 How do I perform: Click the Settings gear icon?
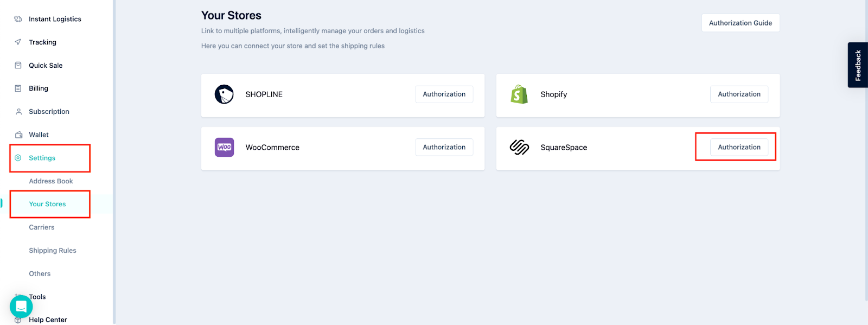click(x=18, y=158)
